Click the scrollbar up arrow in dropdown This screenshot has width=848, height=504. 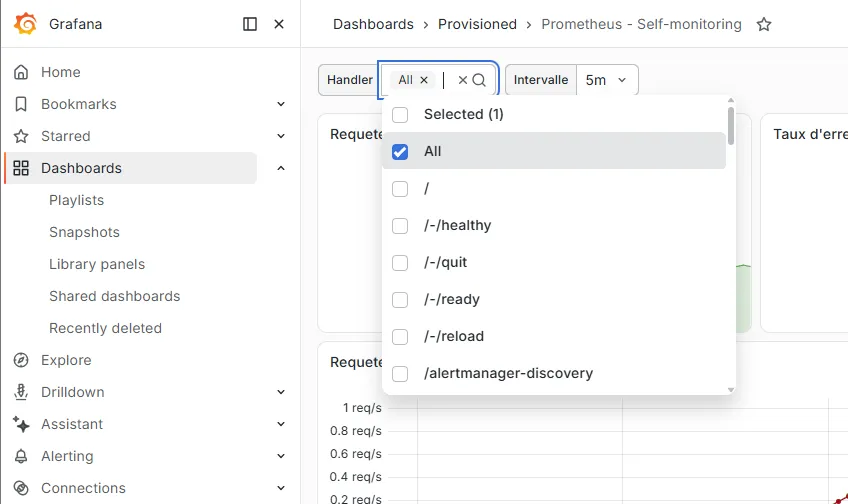[x=731, y=101]
